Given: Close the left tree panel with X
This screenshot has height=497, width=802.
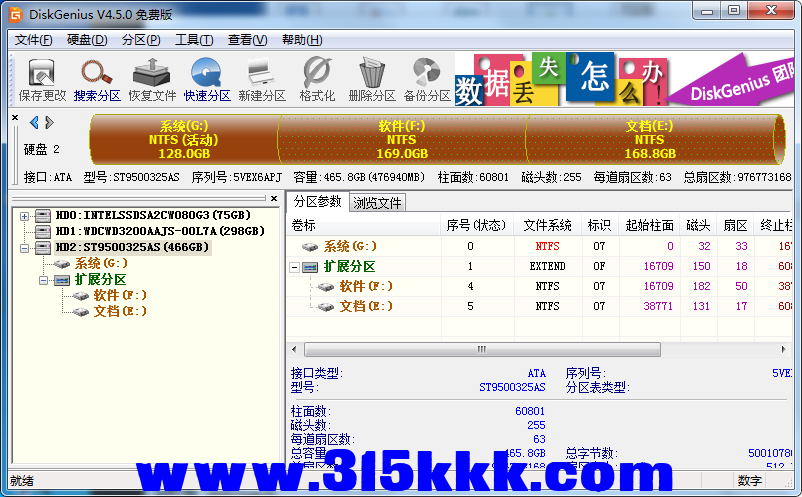Looking at the screenshot, I should pos(274,198).
